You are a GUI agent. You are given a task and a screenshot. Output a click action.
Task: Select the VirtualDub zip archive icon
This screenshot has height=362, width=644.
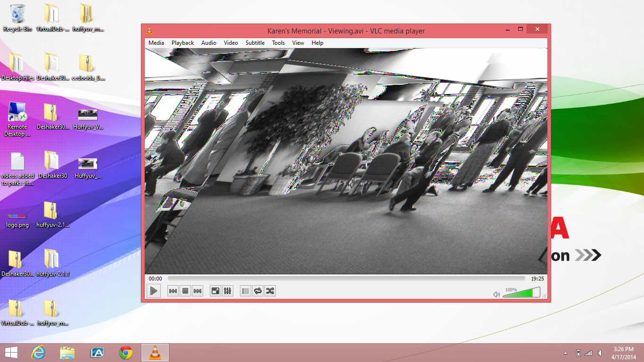tap(17, 312)
